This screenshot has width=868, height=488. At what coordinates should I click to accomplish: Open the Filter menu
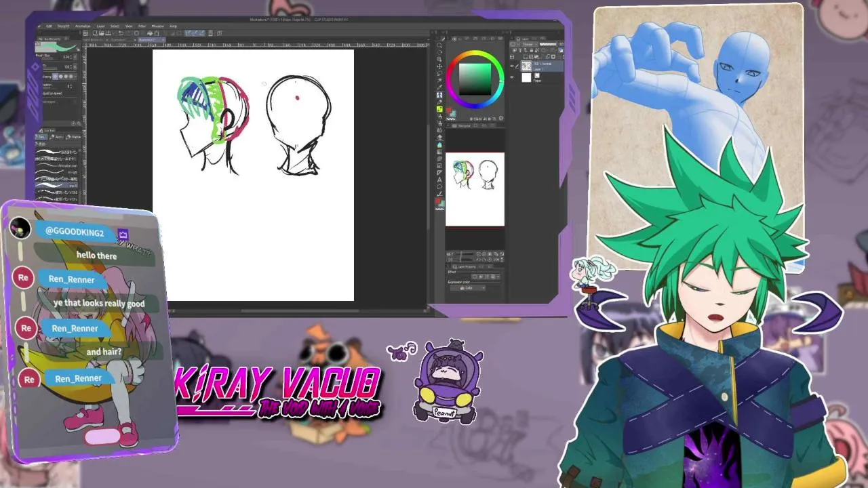point(142,26)
